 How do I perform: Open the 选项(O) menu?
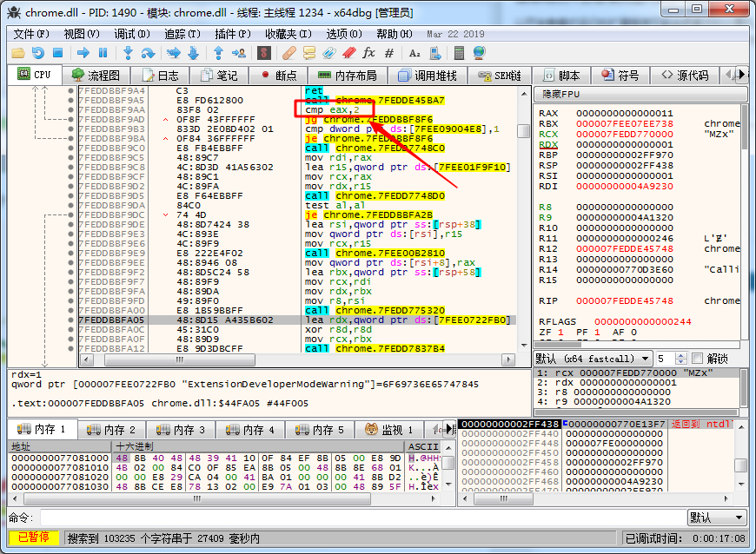[x=344, y=34]
